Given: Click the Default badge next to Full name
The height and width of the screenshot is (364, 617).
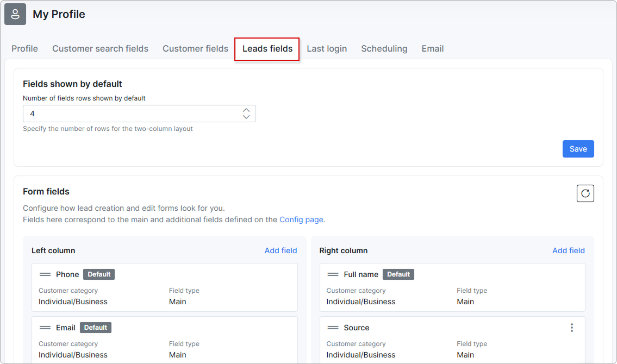Looking at the screenshot, I should [398, 274].
